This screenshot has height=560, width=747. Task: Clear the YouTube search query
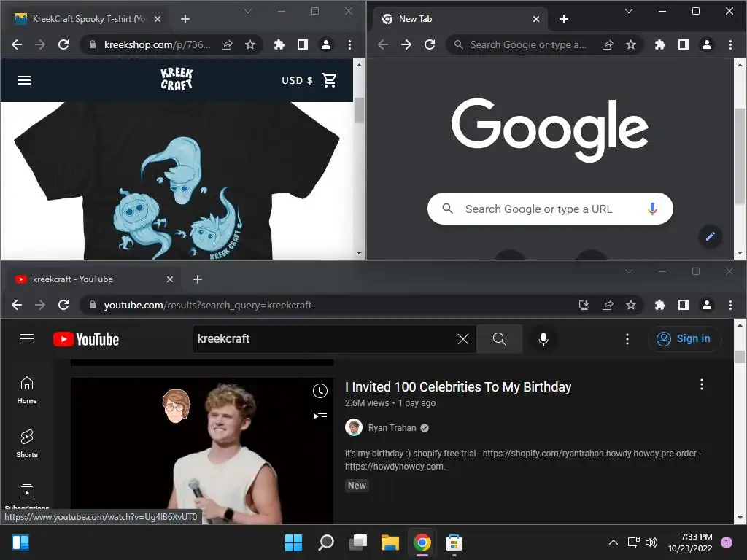click(x=463, y=338)
